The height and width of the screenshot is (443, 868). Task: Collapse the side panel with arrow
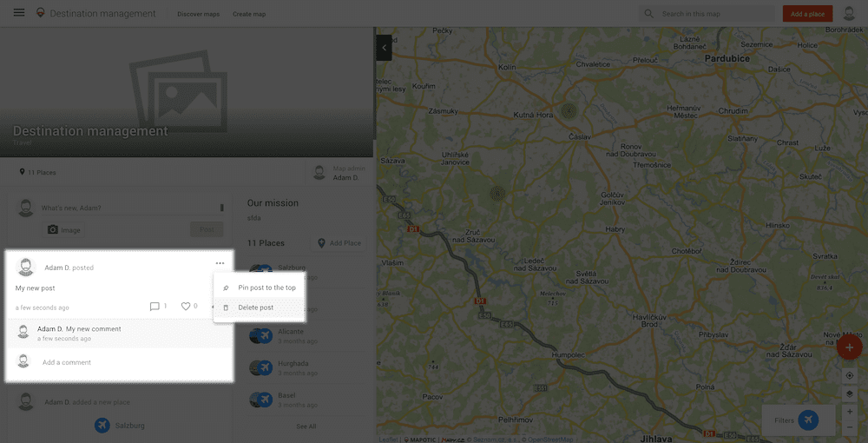pyautogui.click(x=385, y=48)
